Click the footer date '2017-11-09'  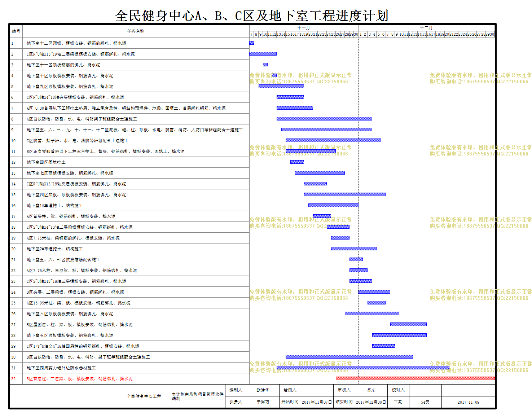coord(469,402)
